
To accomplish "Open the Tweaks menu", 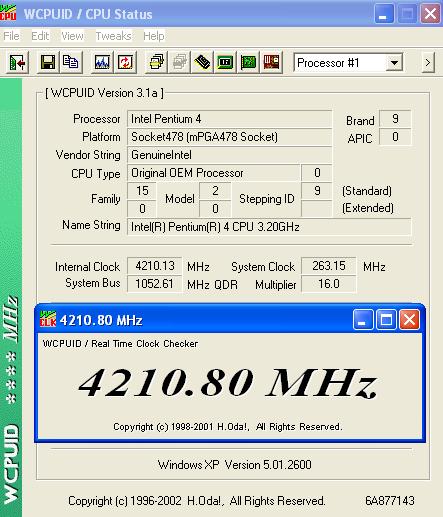I will (113, 36).
